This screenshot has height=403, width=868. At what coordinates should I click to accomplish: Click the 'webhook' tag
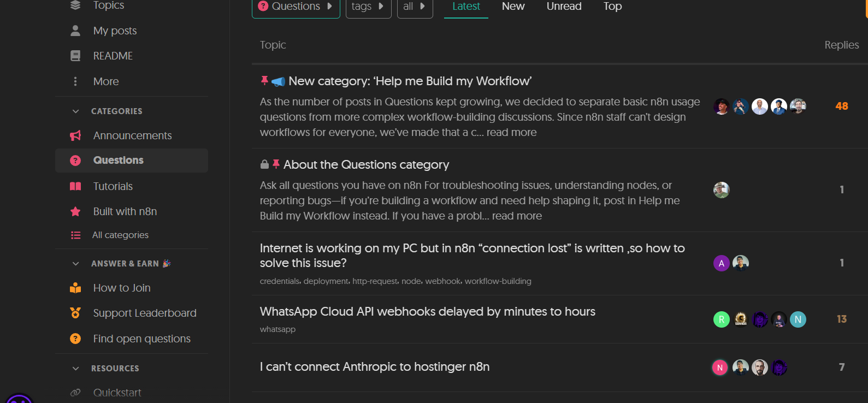pyautogui.click(x=443, y=281)
